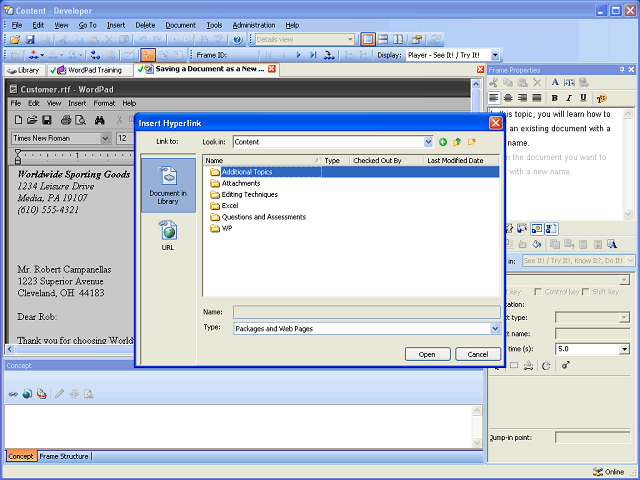
Task: Click the Open folder icon in Developer toolbar
Action: coord(15,40)
